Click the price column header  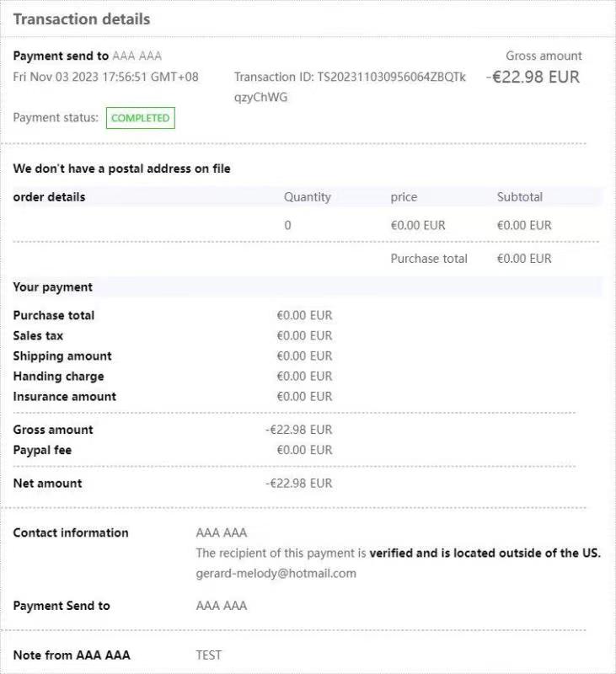click(404, 197)
